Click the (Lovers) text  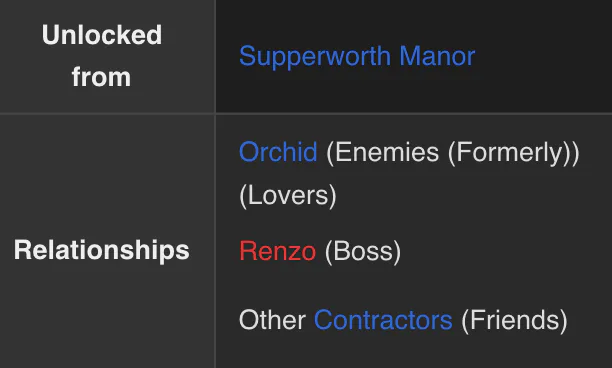pos(288,196)
